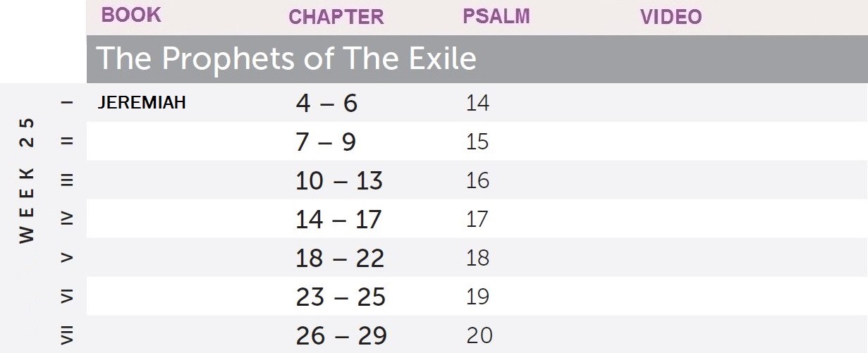Click Psalm 14 in first row
Viewport: 868px width, 353px height.
[477, 104]
